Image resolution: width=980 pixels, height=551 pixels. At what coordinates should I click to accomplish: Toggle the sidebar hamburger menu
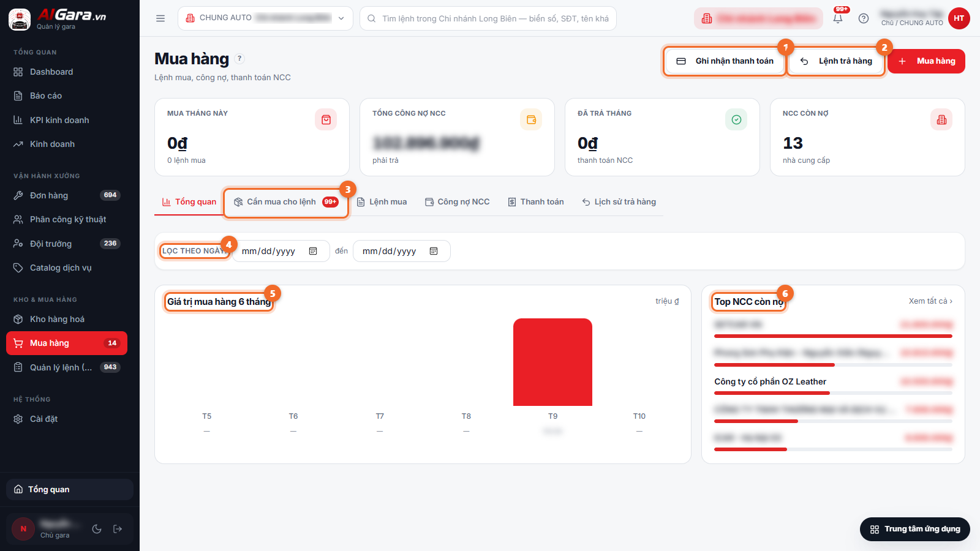click(160, 18)
